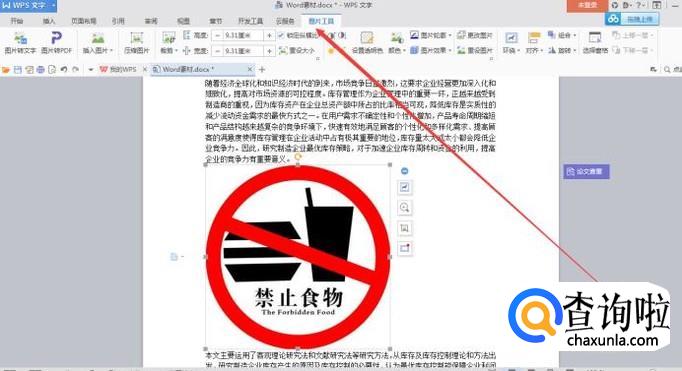The height and width of the screenshot is (371, 682).
Task: Click the zoom magnifier icon beside the picture
Action: [x=405, y=207]
